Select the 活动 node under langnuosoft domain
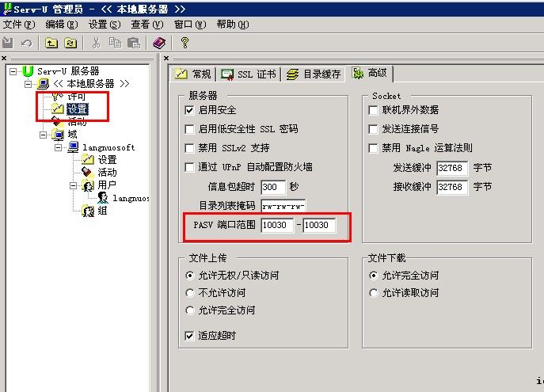Screen dimensions: 544x392 pyautogui.click(x=107, y=172)
